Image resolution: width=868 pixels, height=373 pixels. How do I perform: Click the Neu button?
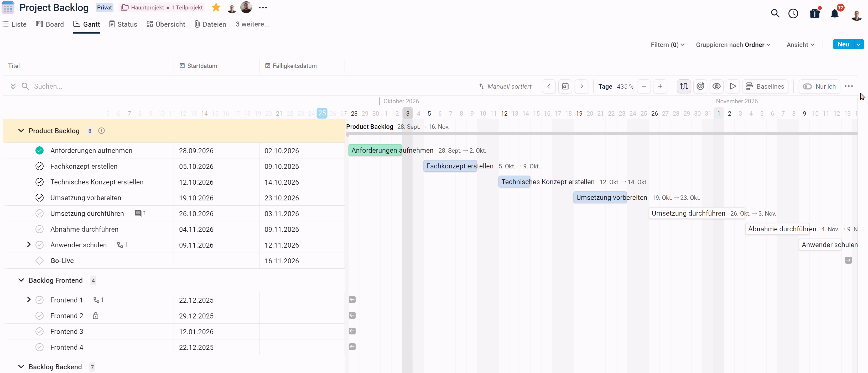(843, 44)
